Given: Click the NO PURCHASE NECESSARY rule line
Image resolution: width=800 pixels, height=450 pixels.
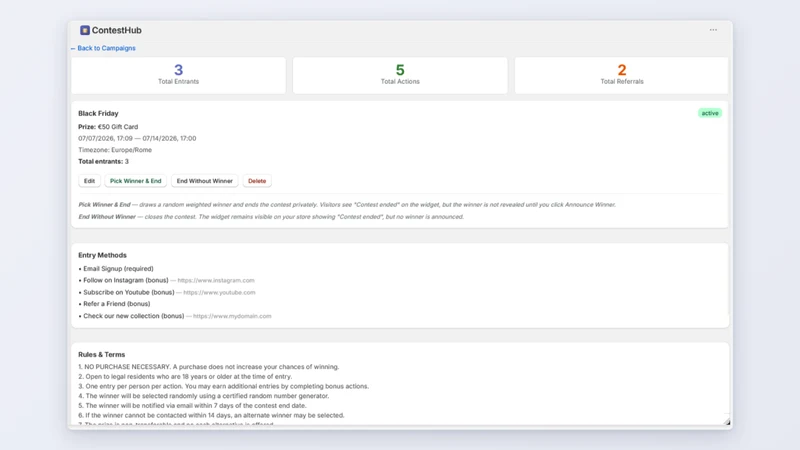Looking at the screenshot, I should pyautogui.click(x=209, y=367).
